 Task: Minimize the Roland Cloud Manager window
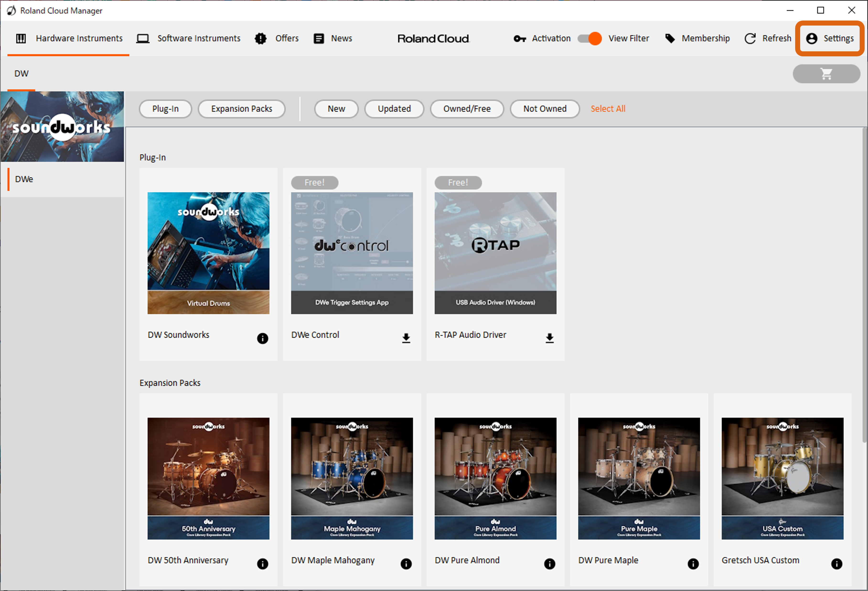tap(790, 11)
